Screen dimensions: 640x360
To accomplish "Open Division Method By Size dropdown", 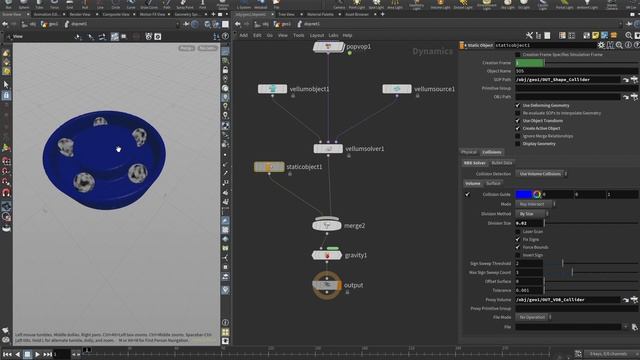I will pos(532,214).
